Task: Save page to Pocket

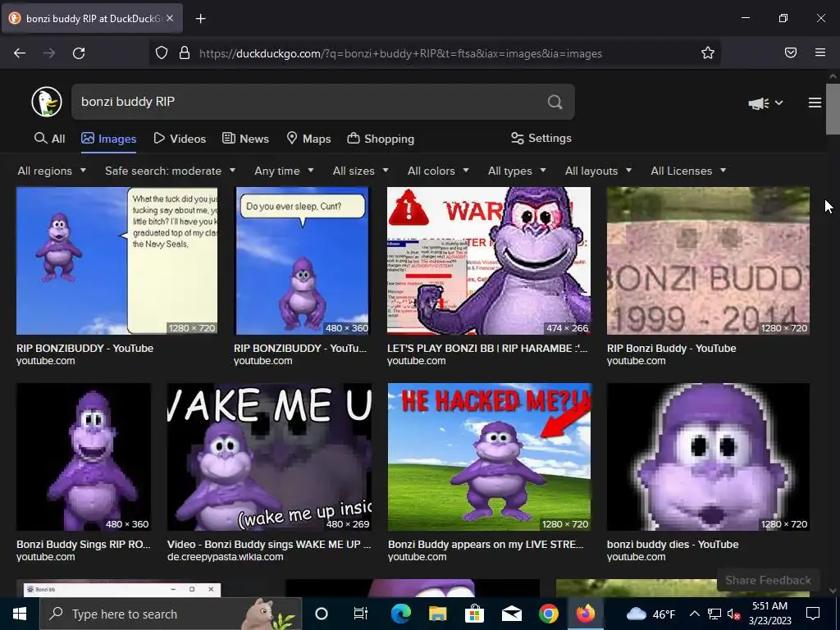Action: (790, 53)
